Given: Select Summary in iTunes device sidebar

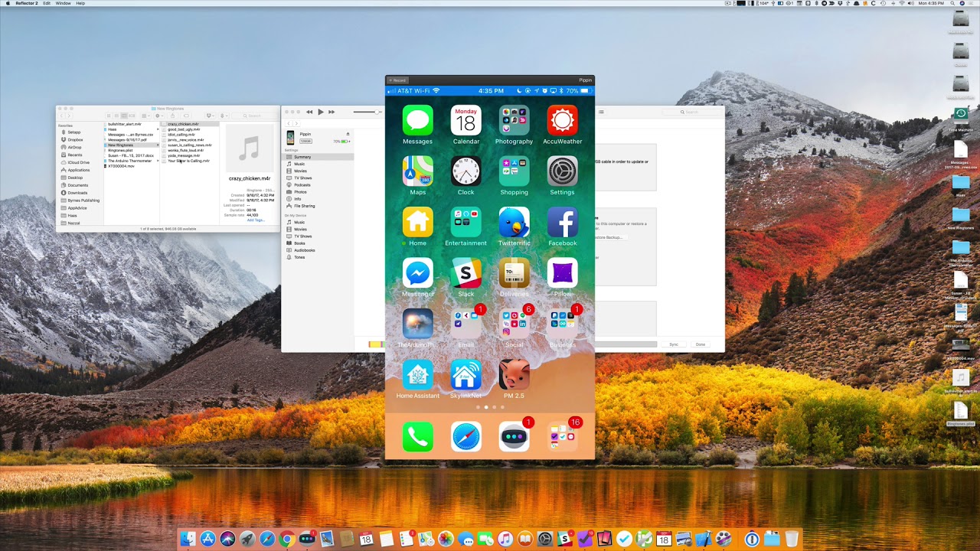Looking at the screenshot, I should click(318, 157).
